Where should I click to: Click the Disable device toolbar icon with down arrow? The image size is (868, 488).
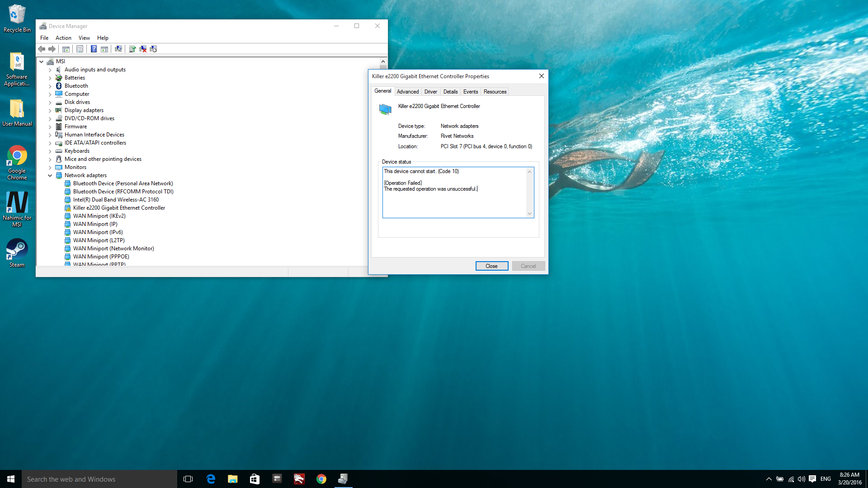coord(153,49)
